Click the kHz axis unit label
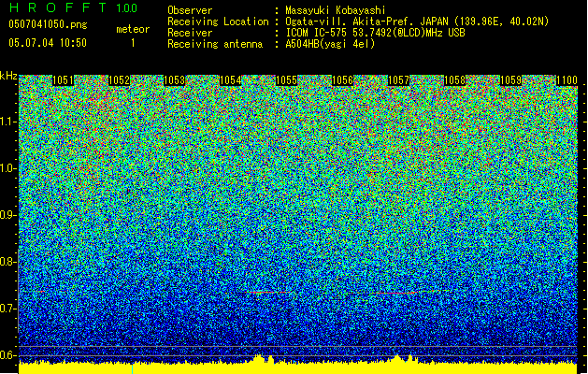This screenshot has width=588, height=374. (8, 76)
